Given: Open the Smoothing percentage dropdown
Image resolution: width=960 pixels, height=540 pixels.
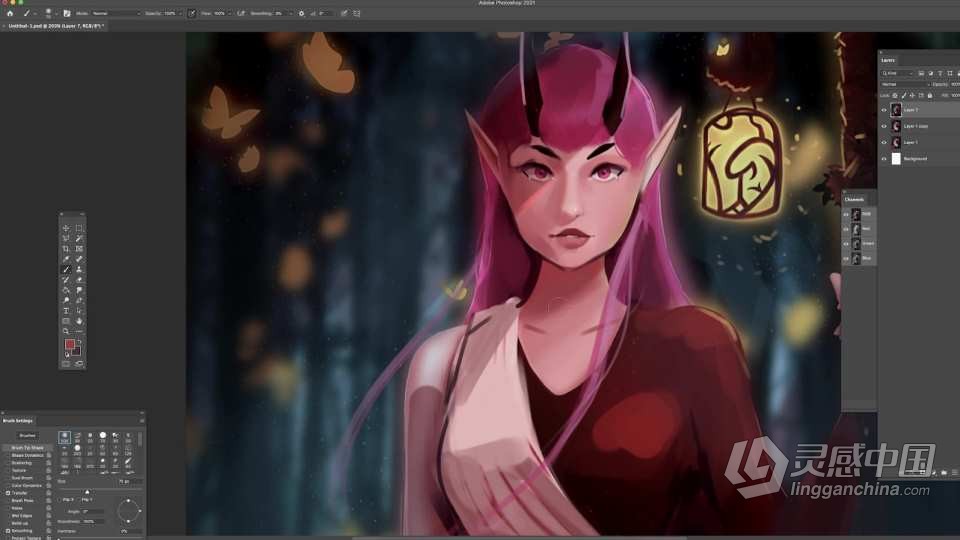Looking at the screenshot, I should (290, 13).
